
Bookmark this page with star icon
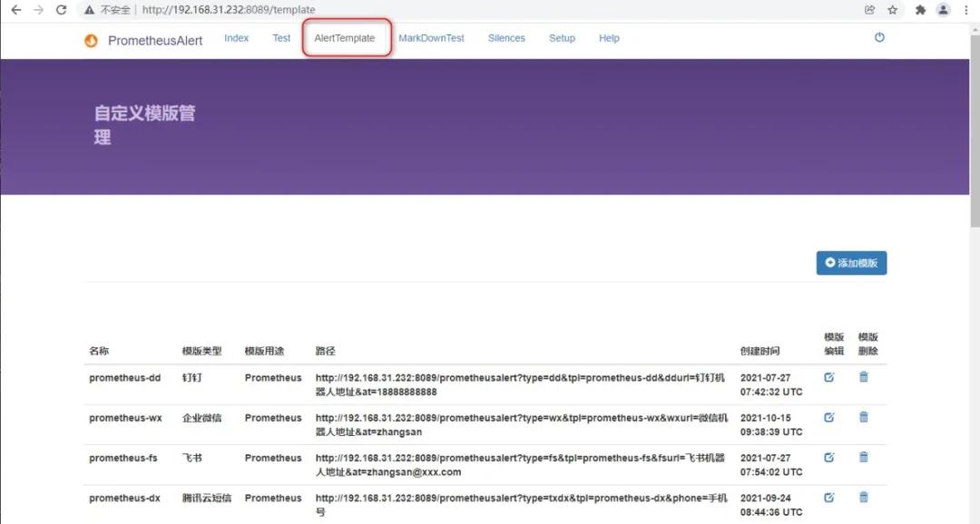tap(893, 10)
